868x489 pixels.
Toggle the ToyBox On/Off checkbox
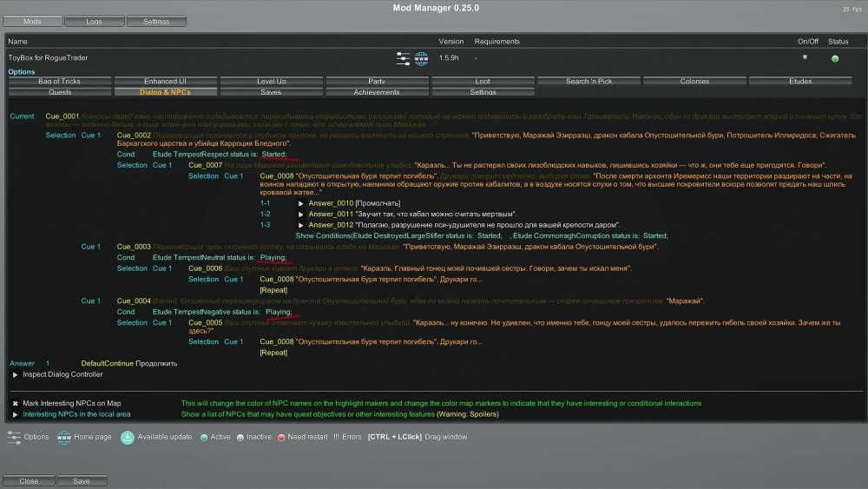(805, 57)
